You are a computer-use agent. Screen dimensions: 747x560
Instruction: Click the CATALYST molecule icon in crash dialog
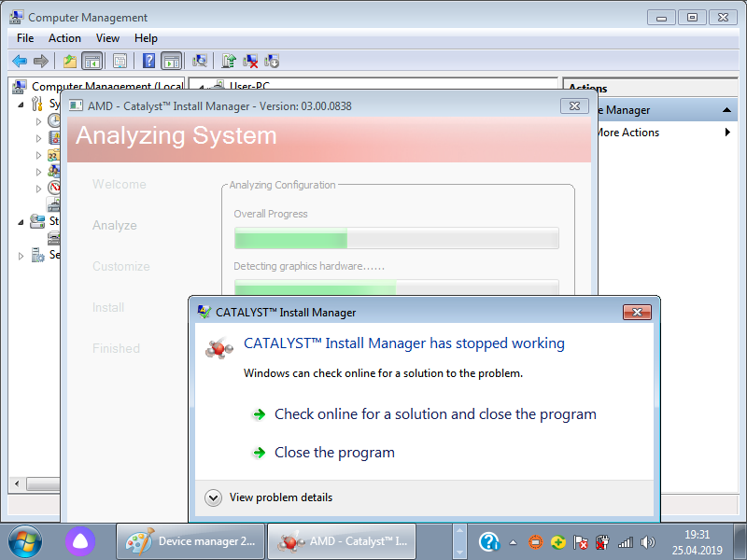click(219, 347)
